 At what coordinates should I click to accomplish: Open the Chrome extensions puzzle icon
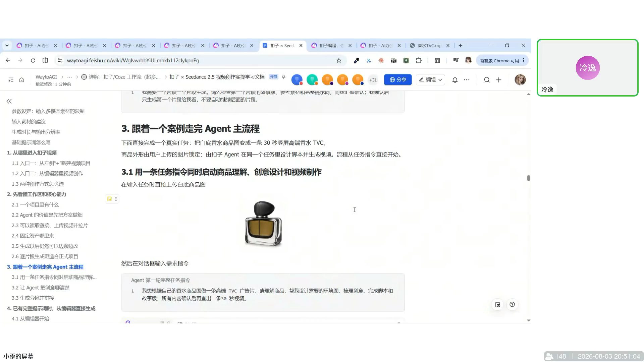point(419,60)
